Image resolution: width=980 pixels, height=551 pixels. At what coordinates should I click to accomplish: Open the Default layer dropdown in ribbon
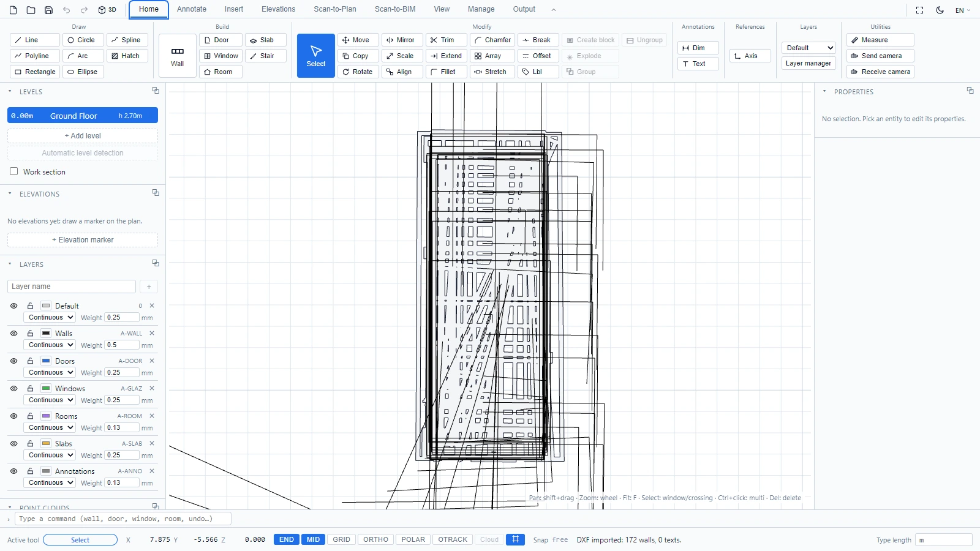coord(809,48)
